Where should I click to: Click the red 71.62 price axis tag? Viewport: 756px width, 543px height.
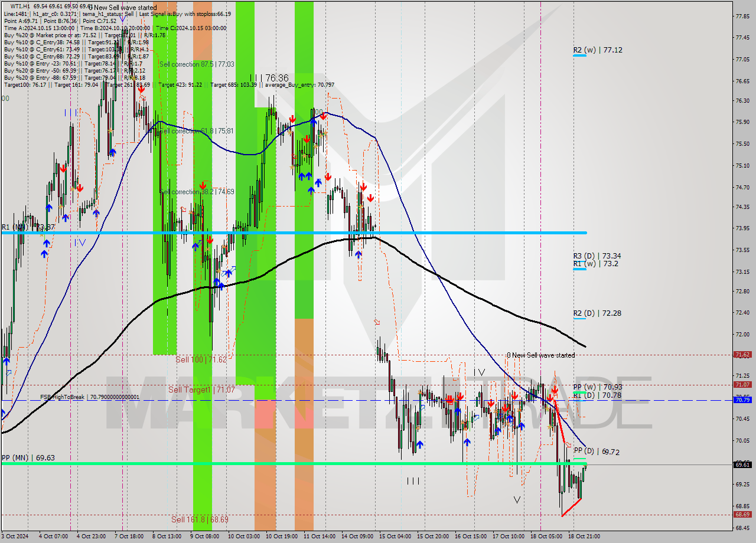coord(742,355)
